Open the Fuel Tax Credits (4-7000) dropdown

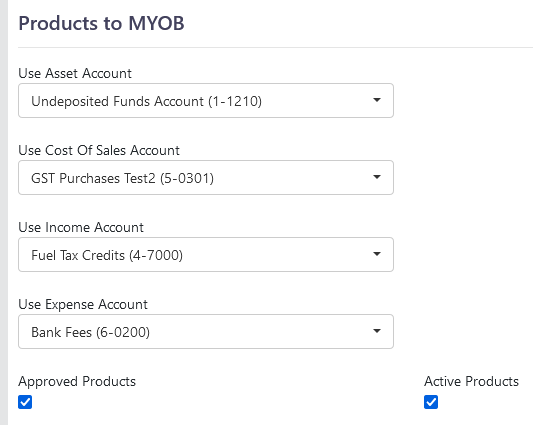(206, 254)
